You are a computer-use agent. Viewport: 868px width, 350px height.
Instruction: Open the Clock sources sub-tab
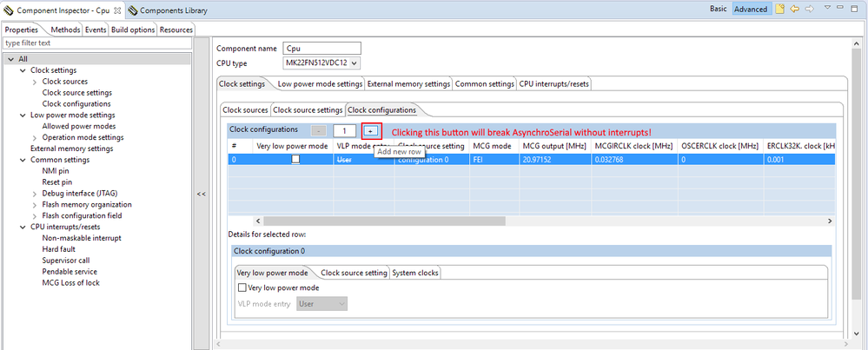245,110
